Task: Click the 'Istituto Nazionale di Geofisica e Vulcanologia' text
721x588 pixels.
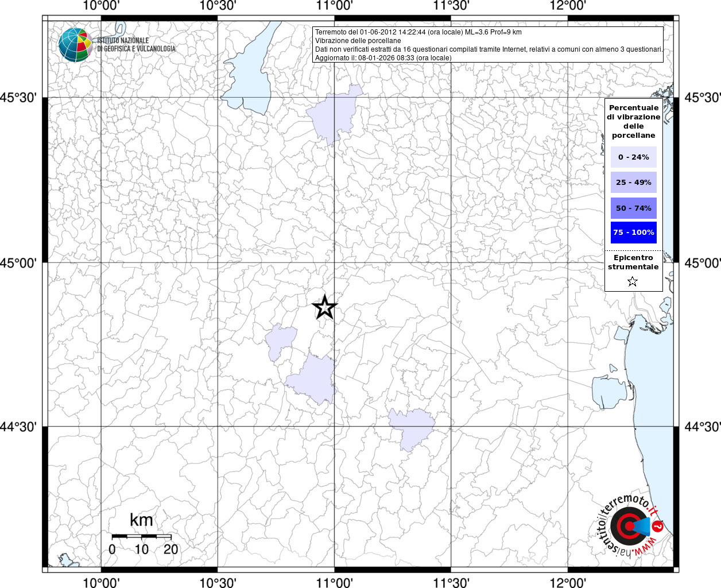Action: click(x=136, y=45)
